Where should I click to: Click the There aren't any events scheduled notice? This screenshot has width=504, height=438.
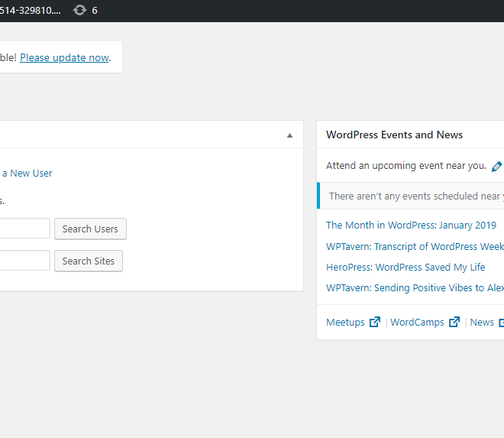point(411,196)
